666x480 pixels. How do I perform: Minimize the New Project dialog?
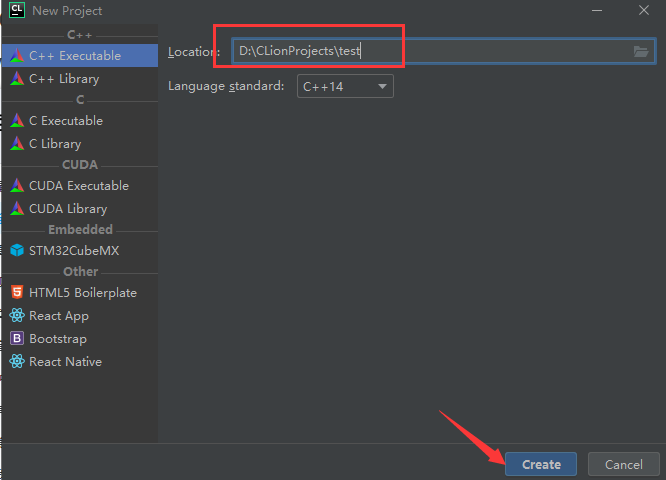(x=597, y=10)
